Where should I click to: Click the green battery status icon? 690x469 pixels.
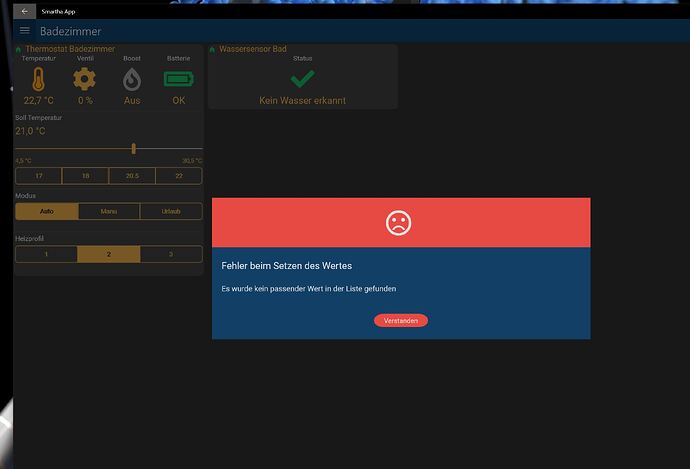click(x=178, y=80)
